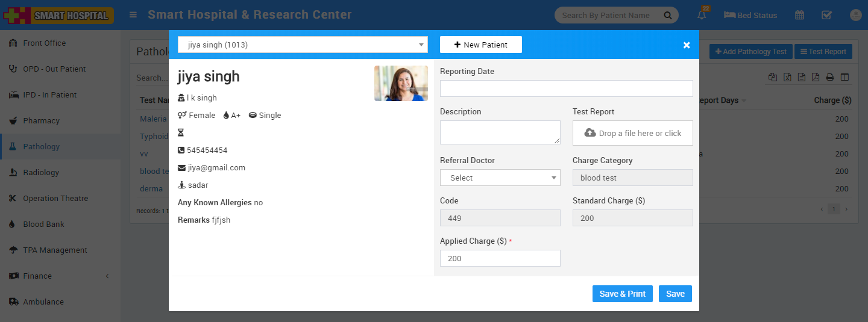Click the notification bell icon
The height and width of the screenshot is (322, 868).
(702, 16)
